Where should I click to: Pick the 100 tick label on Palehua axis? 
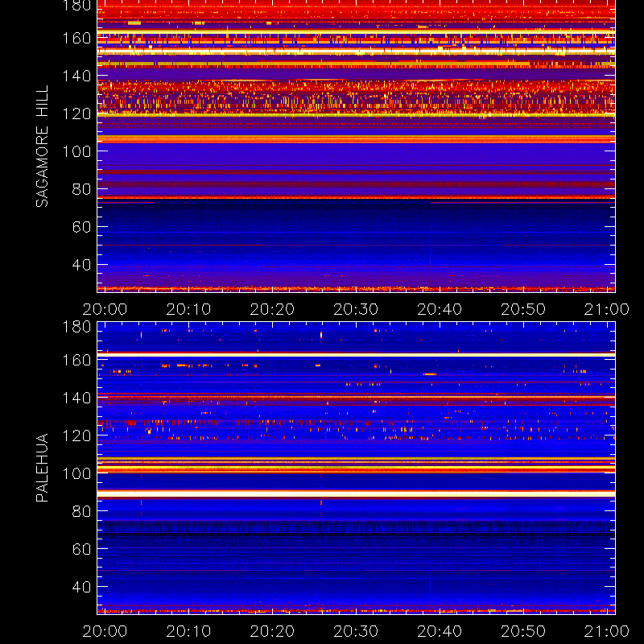point(76,473)
